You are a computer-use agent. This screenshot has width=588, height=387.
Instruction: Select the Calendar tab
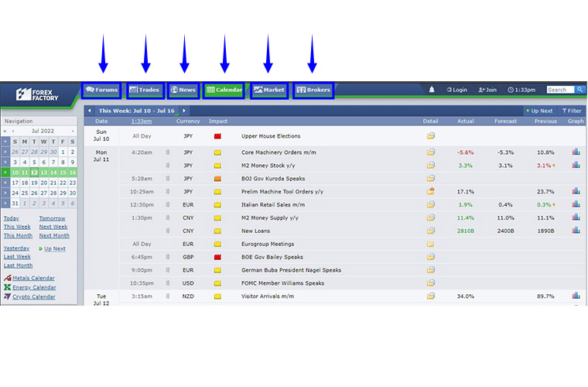[x=224, y=90]
